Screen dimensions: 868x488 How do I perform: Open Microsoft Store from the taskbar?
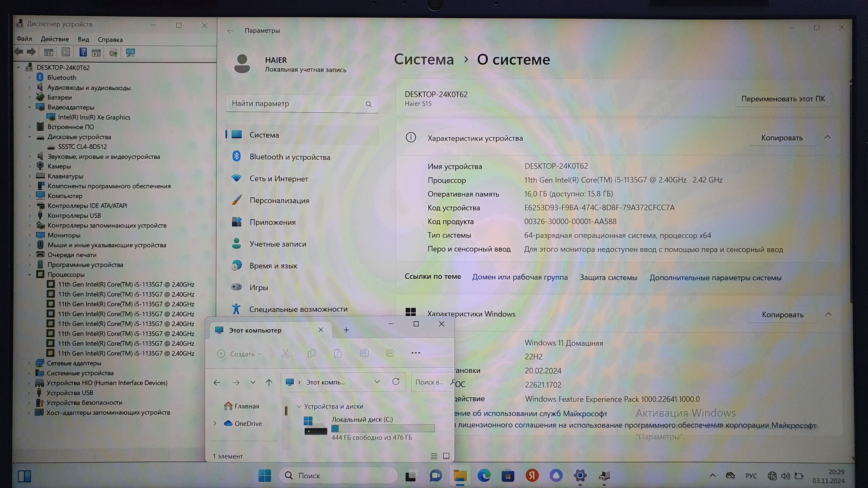click(x=508, y=476)
